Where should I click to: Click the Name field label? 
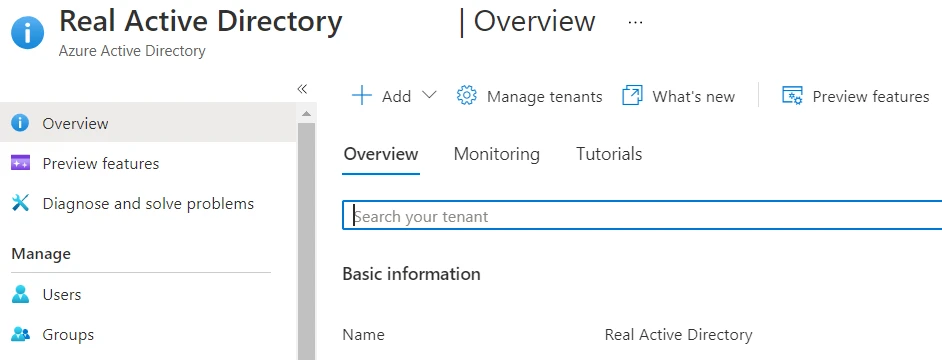tap(363, 334)
